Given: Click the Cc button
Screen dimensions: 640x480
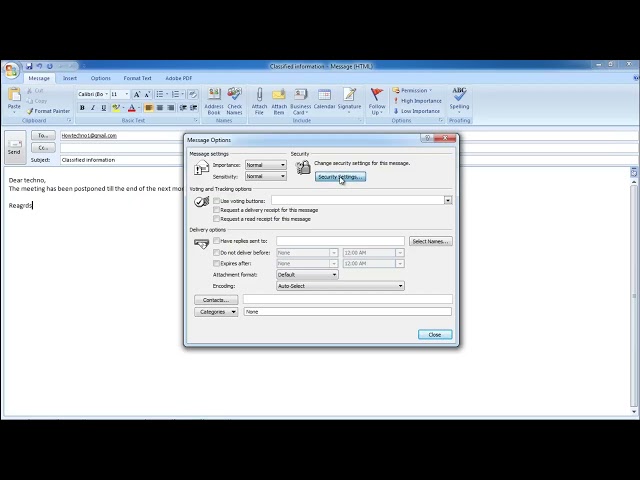Looking at the screenshot, I should click(43, 148).
